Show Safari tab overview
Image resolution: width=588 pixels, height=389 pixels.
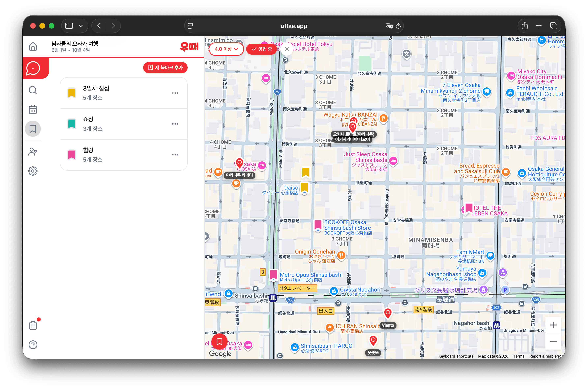(554, 26)
